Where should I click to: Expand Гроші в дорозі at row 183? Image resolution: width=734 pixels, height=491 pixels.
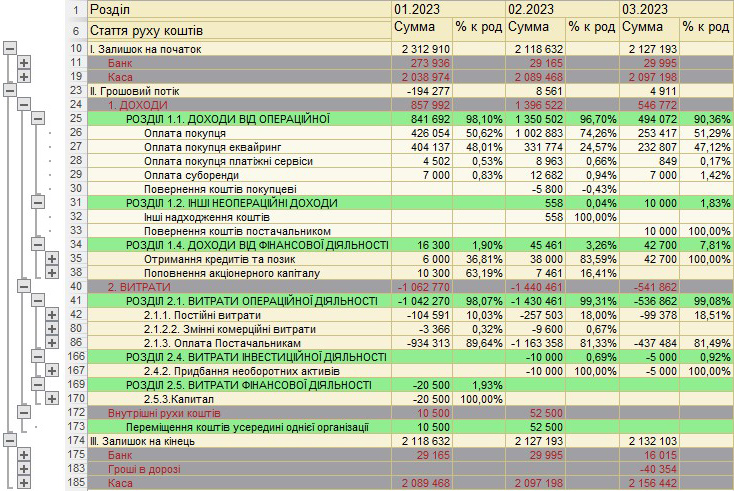pyautogui.click(x=24, y=469)
